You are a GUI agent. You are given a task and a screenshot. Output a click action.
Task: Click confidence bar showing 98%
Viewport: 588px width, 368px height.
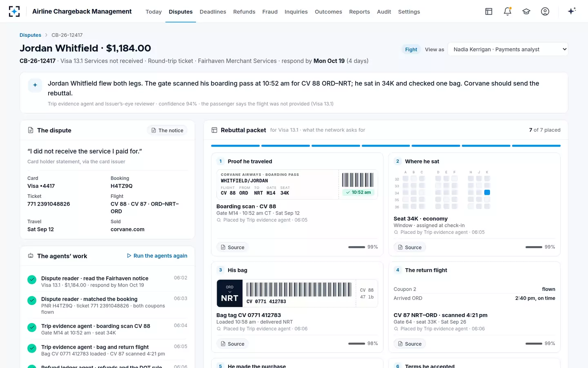(x=356, y=343)
